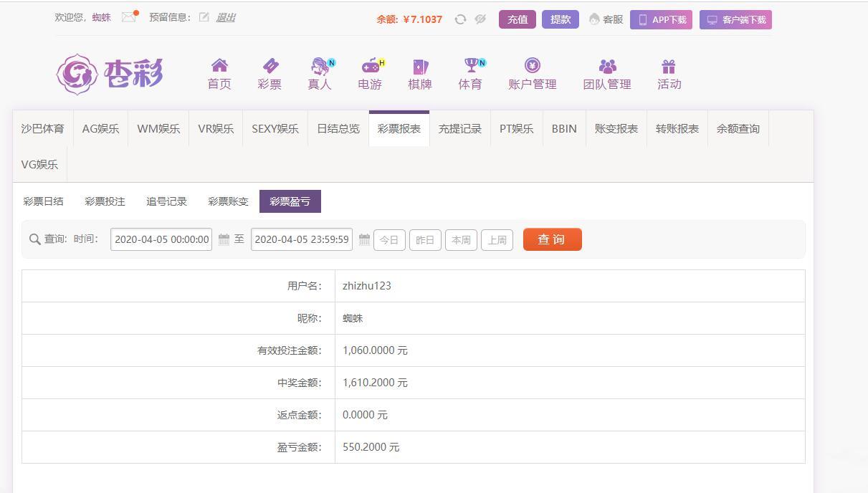Screen dimensions: 868x493
Task: Select the 今日 quick range
Action: (x=389, y=240)
